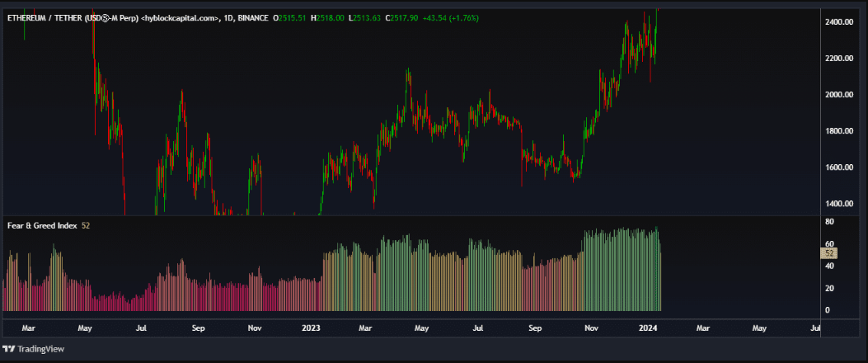Click the 2024 label on the time axis
Image resolution: width=868 pixels, height=363 pixels.
coord(647,328)
